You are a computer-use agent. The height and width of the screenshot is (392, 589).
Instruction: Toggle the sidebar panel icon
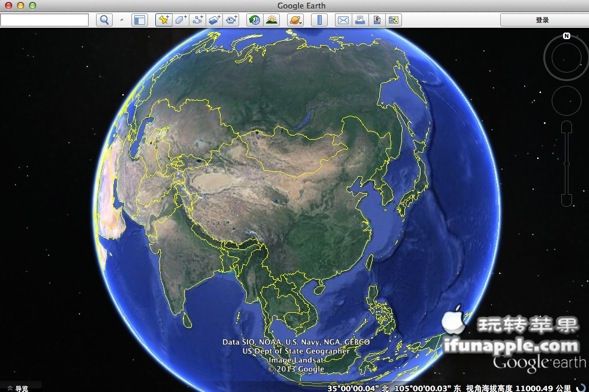(x=139, y=20)
